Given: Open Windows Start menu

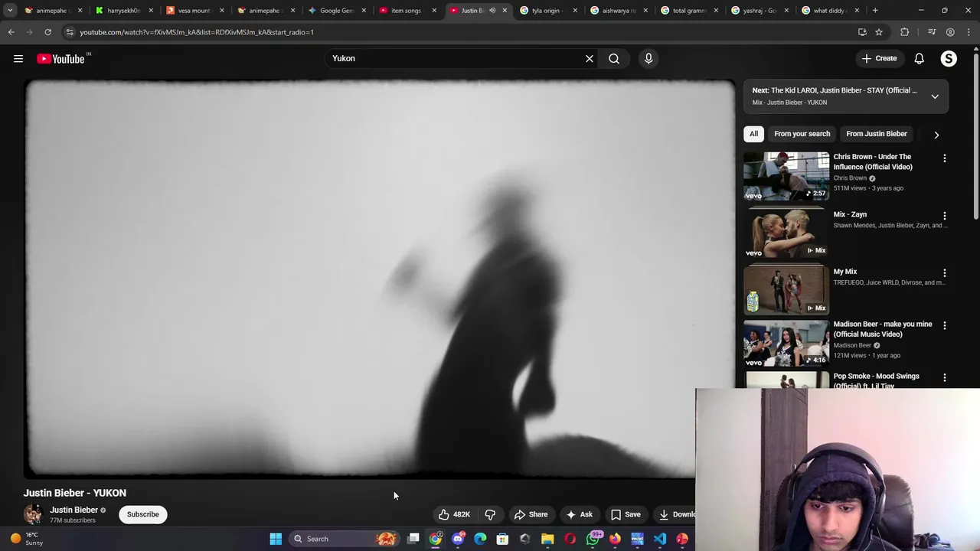Looking at the screenshot, I should [276, 539].
